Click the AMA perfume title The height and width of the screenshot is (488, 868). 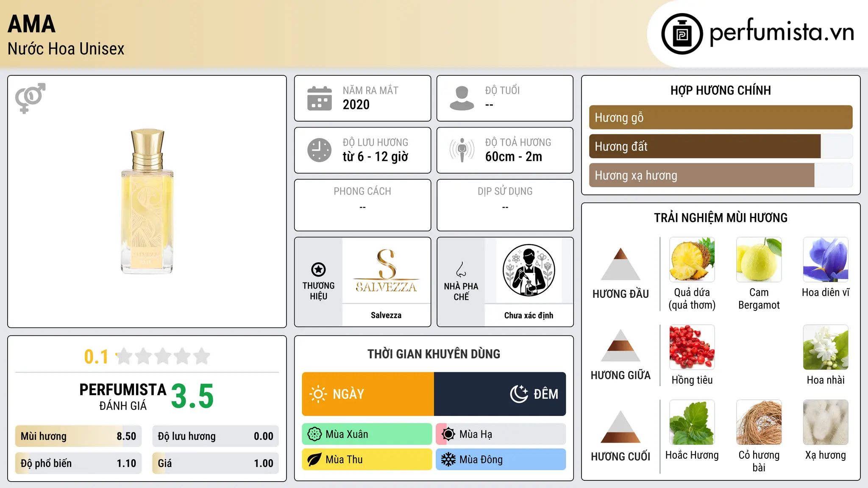tap(32, 24)
